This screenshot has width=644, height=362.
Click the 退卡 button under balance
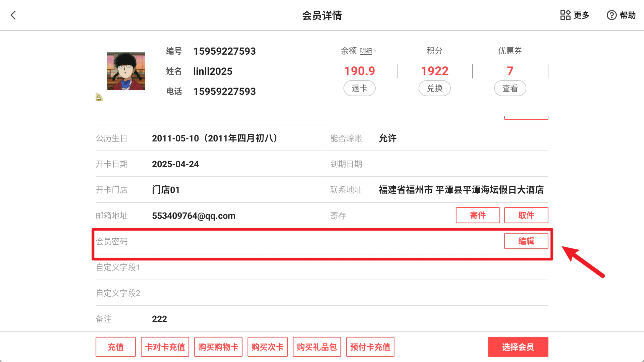[360, 88]
